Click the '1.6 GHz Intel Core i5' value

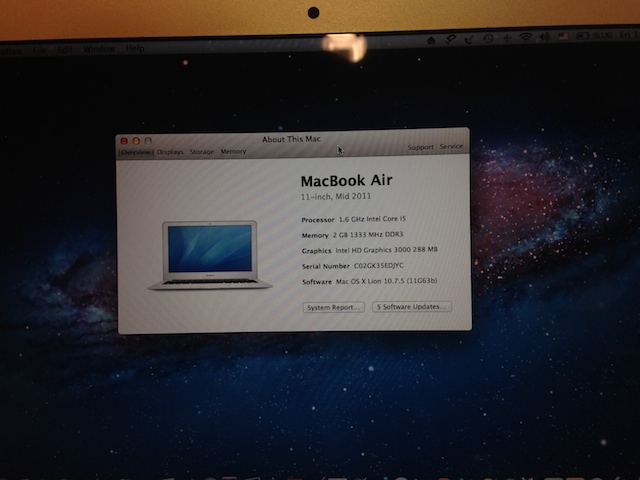(372, 219)
